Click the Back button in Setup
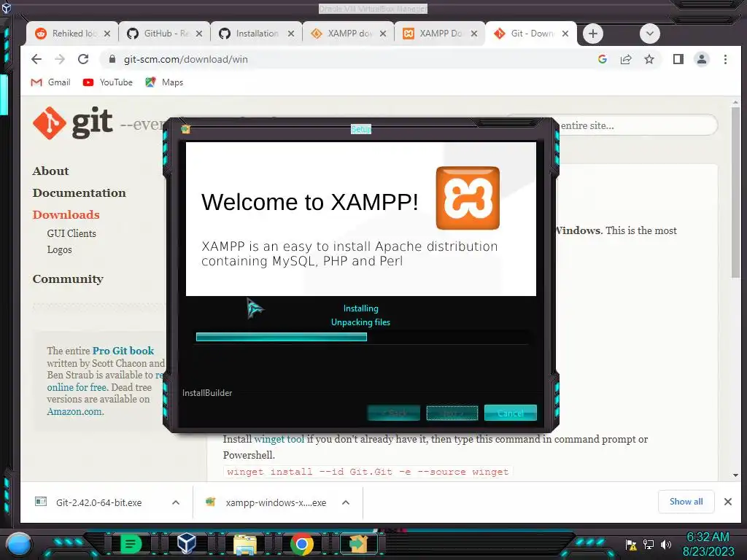 pos(393,413)
